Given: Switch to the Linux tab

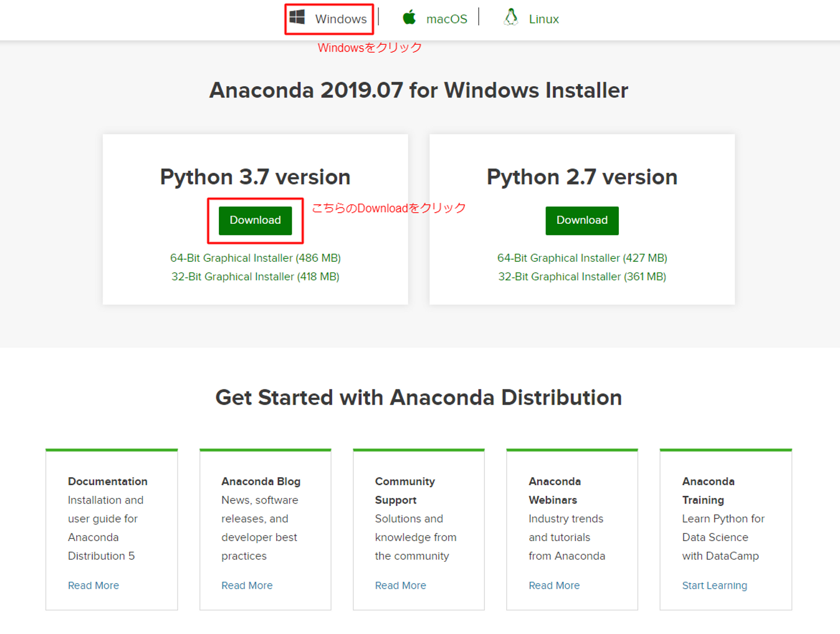Looking at the screenshot, I should tap(531, 18).
